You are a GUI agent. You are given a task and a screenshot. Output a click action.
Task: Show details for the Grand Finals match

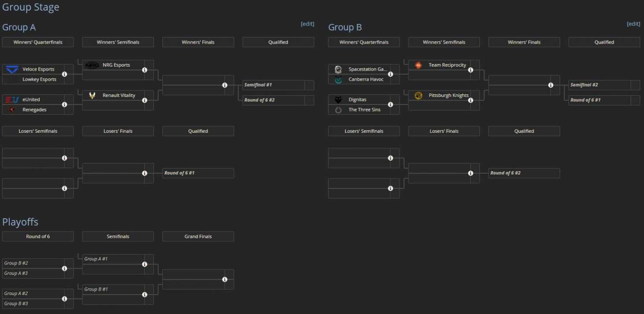(x=225, y=279)
